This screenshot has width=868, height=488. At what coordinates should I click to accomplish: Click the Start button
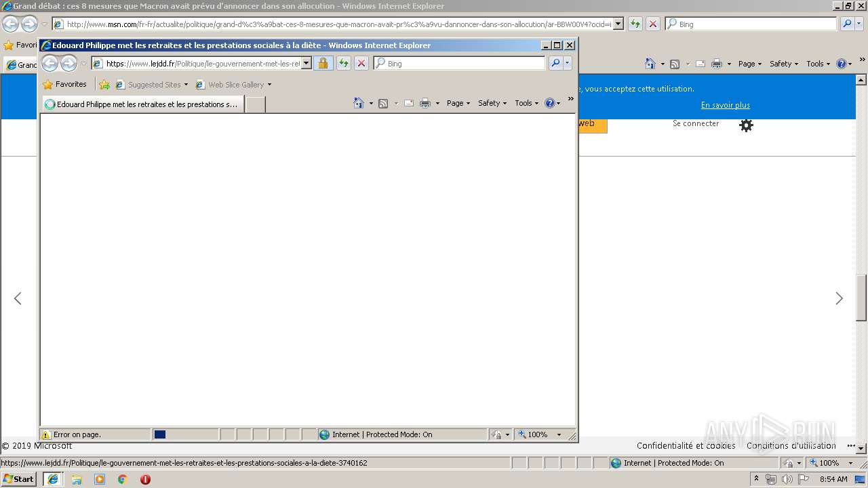(18, 479)
